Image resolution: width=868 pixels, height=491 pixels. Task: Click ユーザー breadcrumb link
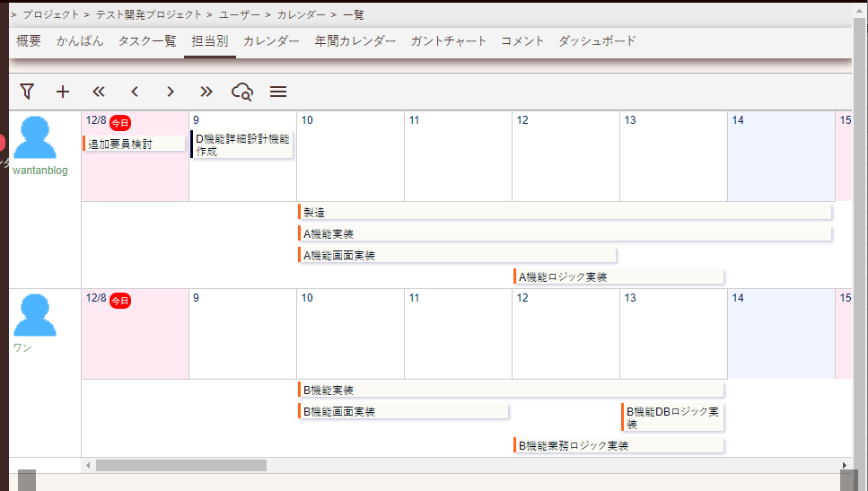[239, 15]
